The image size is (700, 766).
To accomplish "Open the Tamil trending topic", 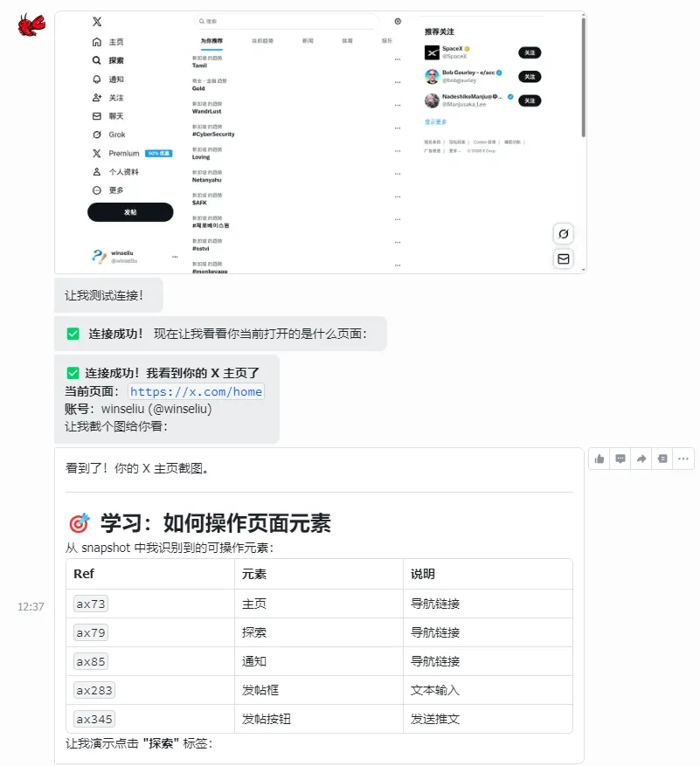I will (x=199, y=66).
